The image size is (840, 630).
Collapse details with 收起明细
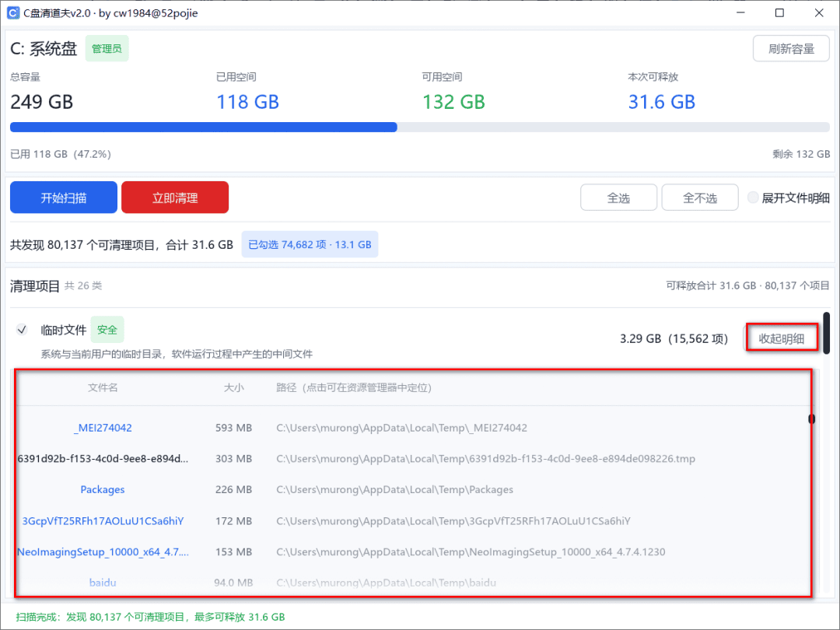[x=782, y=338]
